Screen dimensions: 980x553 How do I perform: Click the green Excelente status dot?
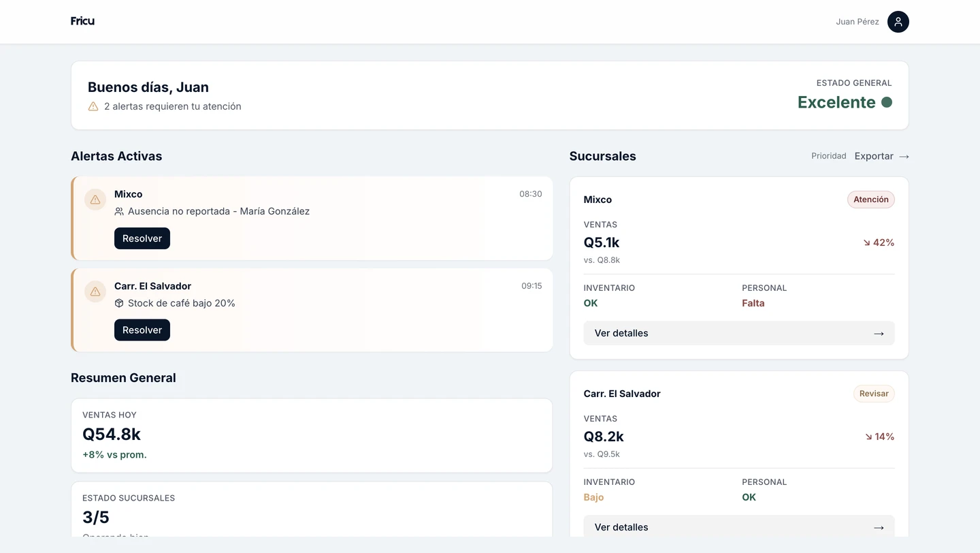[x=887, y=102]
